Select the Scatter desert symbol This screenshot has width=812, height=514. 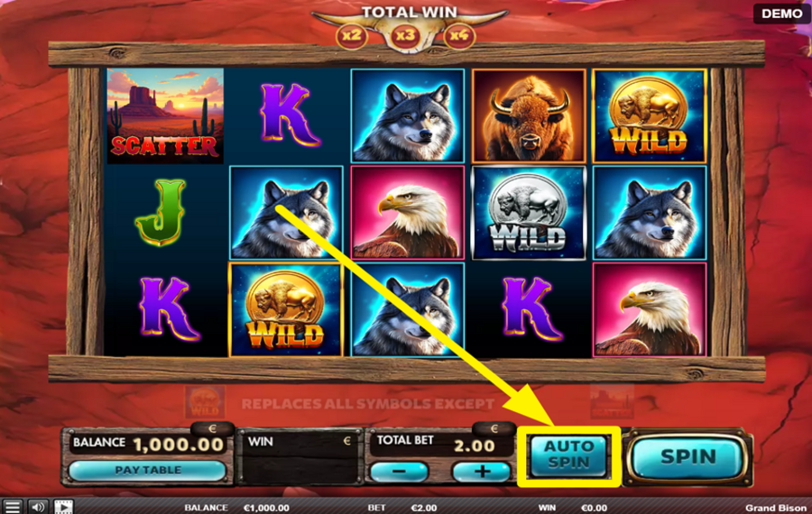165,116
